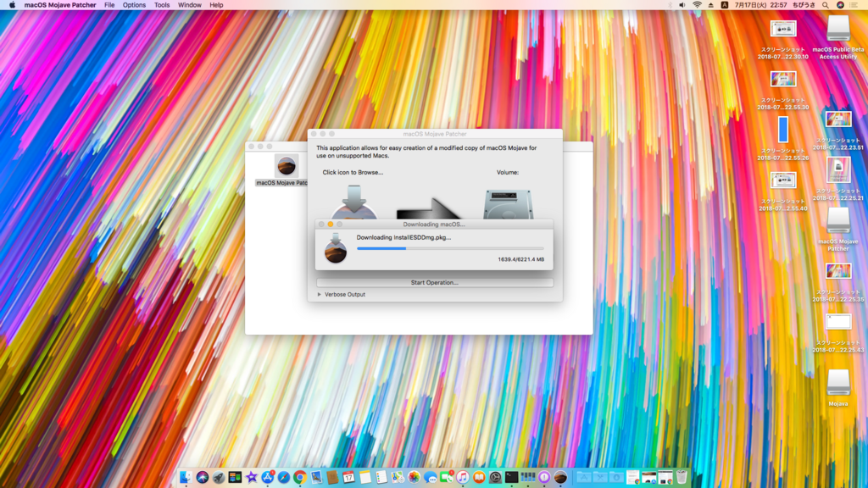Open Launchpad rocket in the Dock
The height and width of the screenshot is (488, 868).
pos(219,477)
